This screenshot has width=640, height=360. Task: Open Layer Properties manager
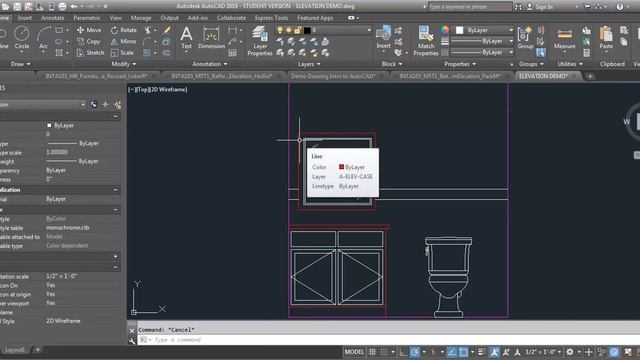point(260,40)
